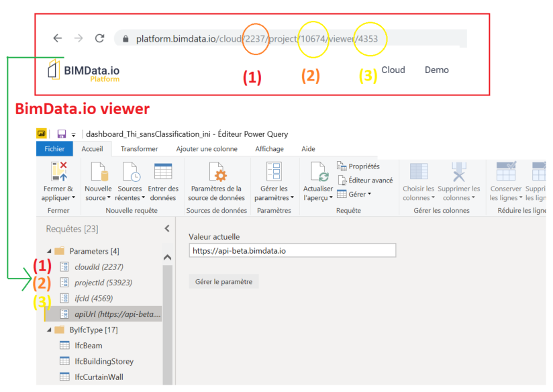
Task: Switch to the Accueil tab
Action: (x=93, y=149)
